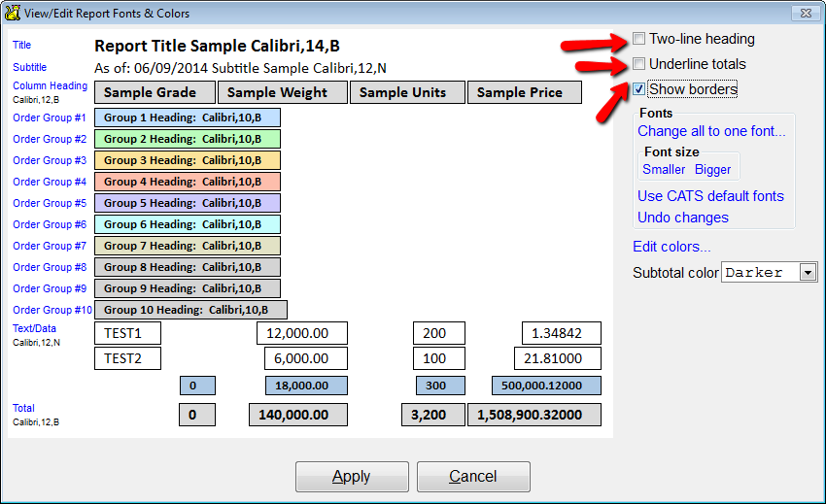Image resolution: width=826 pixels, height=504 pixels.
Task: Click the Sample Grade column heading
Action: [x=155, y=92]
